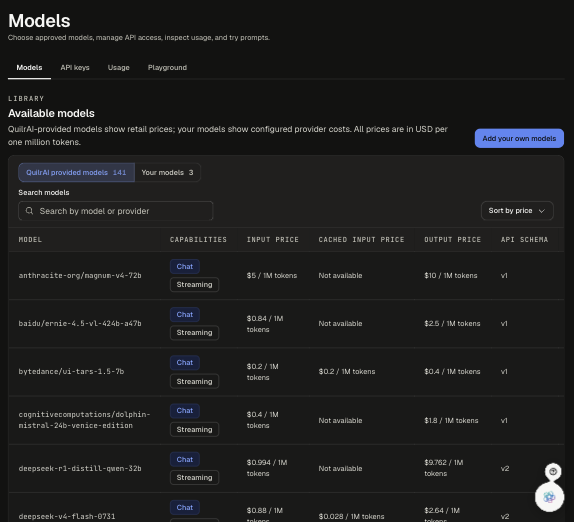The height and width of the screenshot is (522, 574).
Task: Click Streaming badge for dolphin-mistral row
Action: 194,429
